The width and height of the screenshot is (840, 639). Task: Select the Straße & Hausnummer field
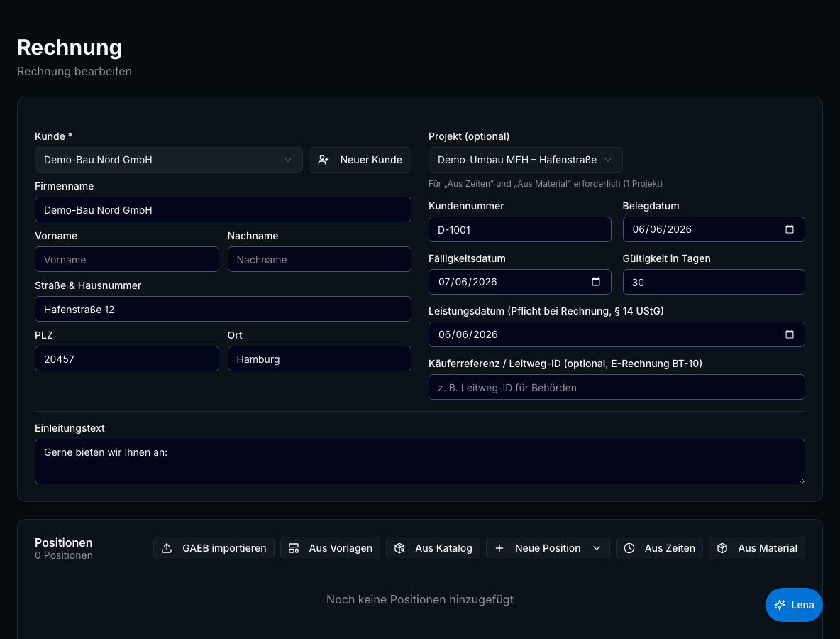[x=223, y=309]
